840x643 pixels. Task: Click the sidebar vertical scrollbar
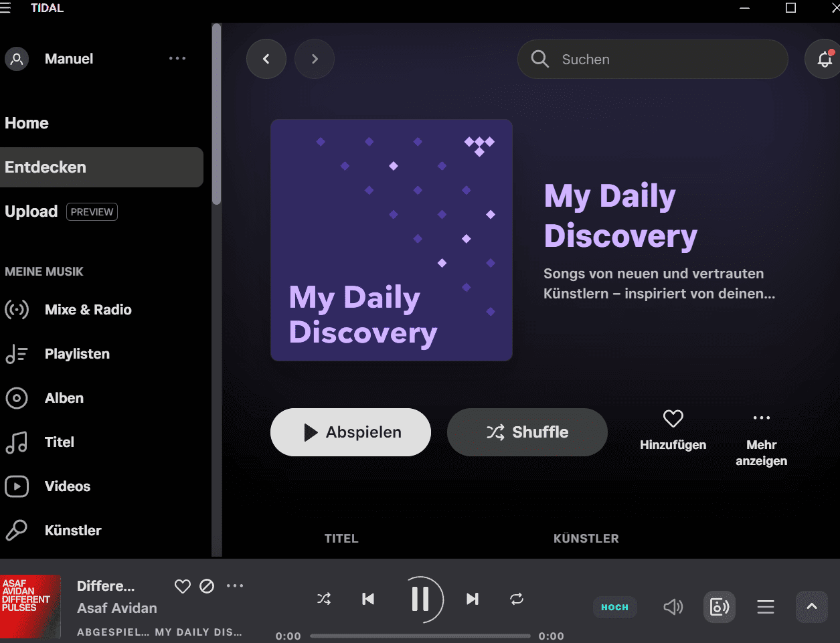[x=216, y=114]
